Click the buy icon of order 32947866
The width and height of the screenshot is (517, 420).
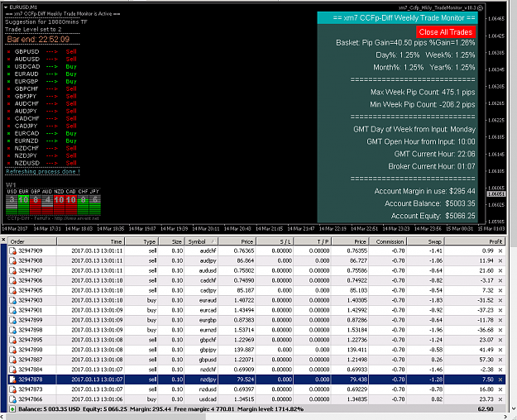click(13, 399)
